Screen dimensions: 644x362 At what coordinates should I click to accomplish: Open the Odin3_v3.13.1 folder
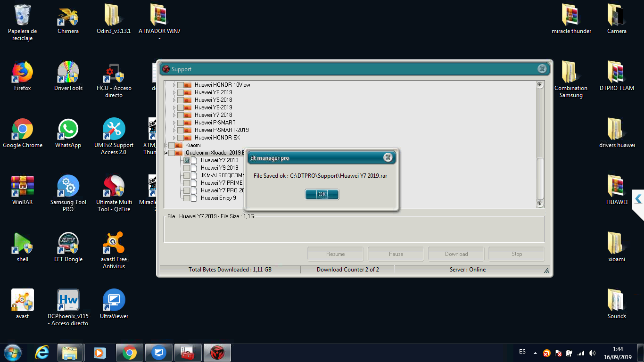tap(113, 19)
